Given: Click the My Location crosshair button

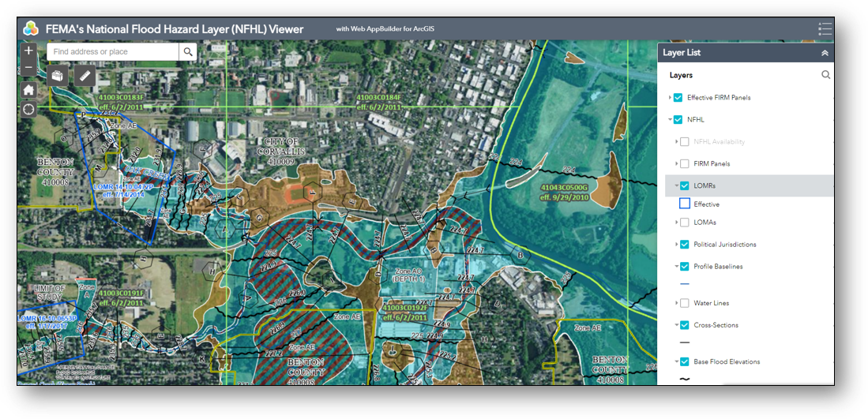Looking at the screenshot, I should click(x=28, y=109).
